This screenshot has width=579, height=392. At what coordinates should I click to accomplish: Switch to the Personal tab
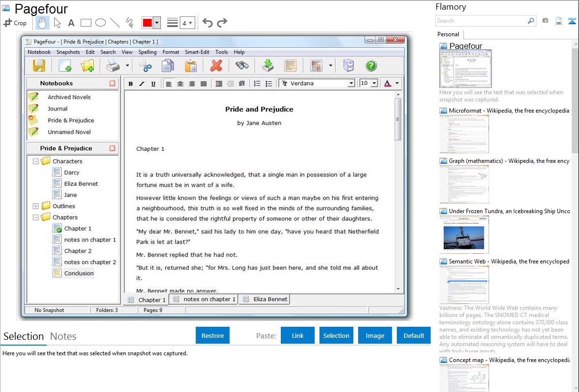449,34
